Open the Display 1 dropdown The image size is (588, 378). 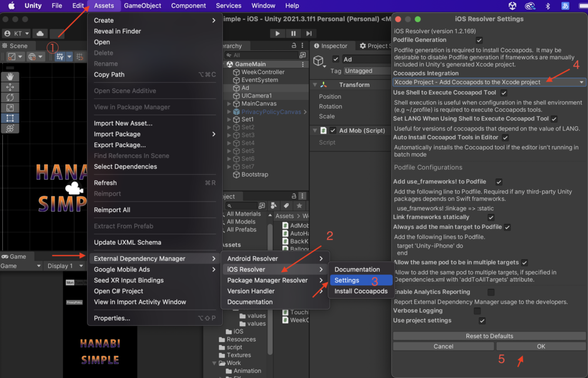point(65,266)
